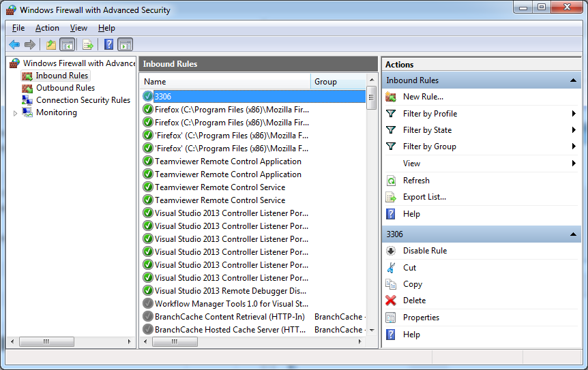Click the rules list scroll down arrow
Image resolution: width=588 pixels, height=370 pixels.
(x=372, y=330)
